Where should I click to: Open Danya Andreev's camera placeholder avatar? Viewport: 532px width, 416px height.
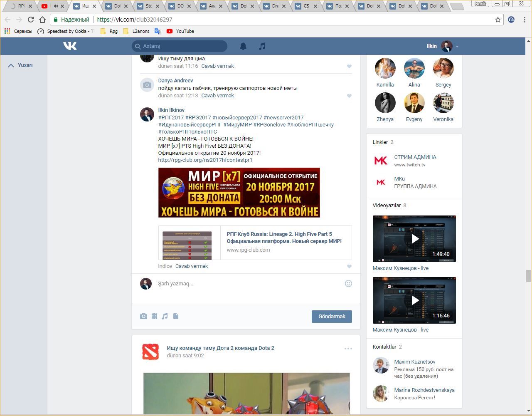coord(147,85)
